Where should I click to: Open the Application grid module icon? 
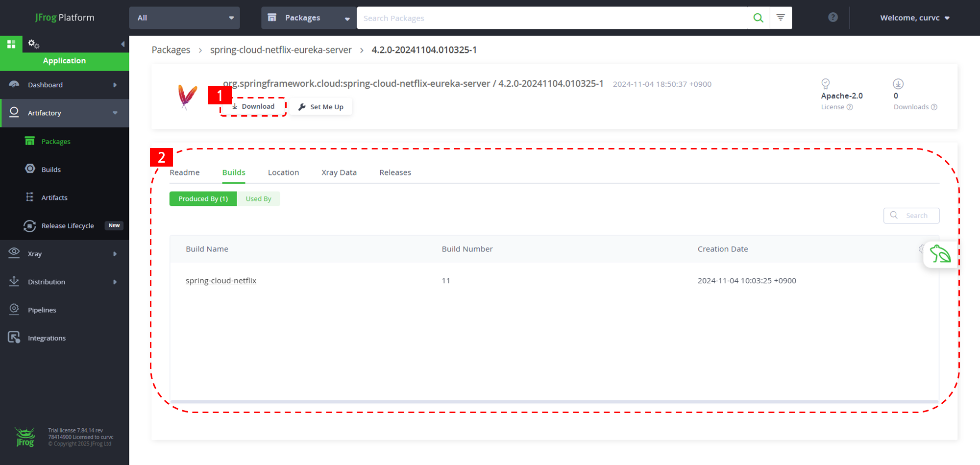pos(11,44)
